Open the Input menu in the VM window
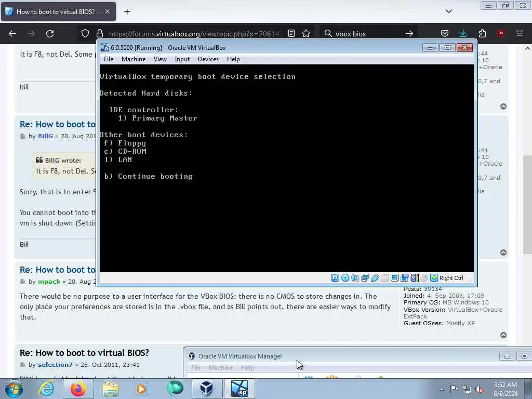532x399 pixels. tap(182, 59)
